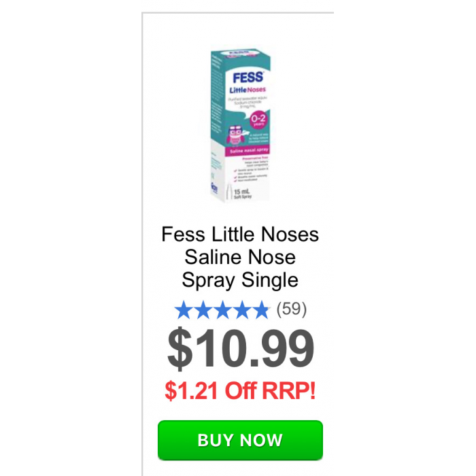This screenshot has height=476, width=476.
Task: Click the $10.99 price text
Action: (x=241, y=348)
